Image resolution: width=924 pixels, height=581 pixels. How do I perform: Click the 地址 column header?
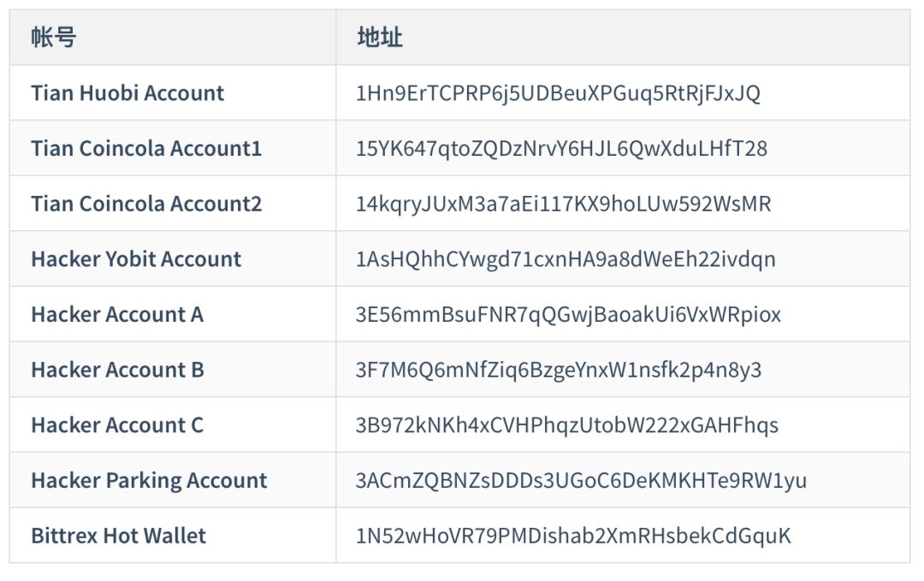point(380,37)
